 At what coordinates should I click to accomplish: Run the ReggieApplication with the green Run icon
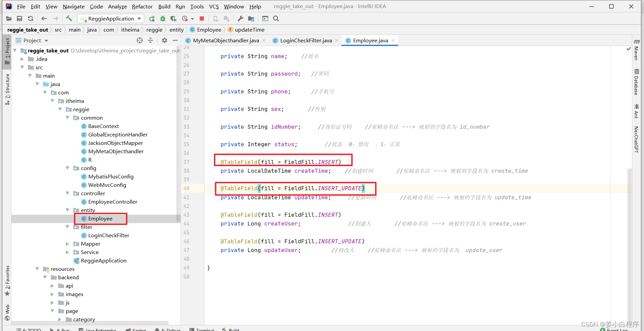click(152, 18)
